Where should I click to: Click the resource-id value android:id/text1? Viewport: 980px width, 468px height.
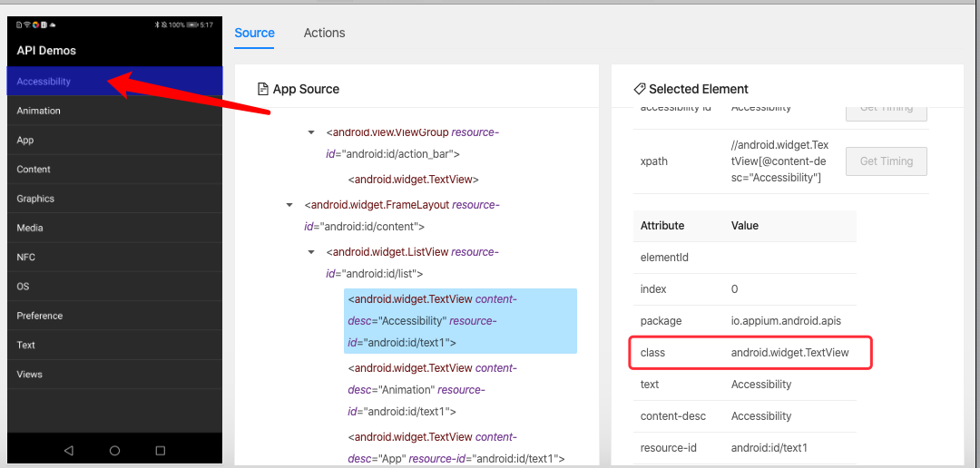click(769, 447)
